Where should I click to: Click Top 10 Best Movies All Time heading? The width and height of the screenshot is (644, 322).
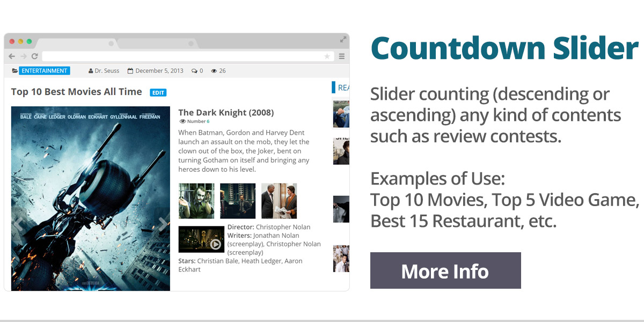pos(77,92)
